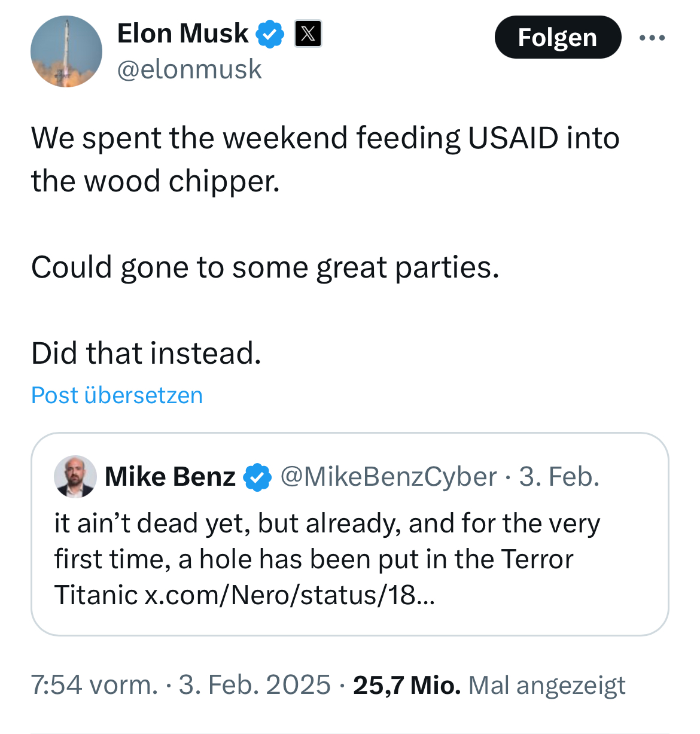Click the '25,7 Mio.' view count
The height and width of the screenshot is (734, 700).
pyautogui.click(x=407, y=685)
